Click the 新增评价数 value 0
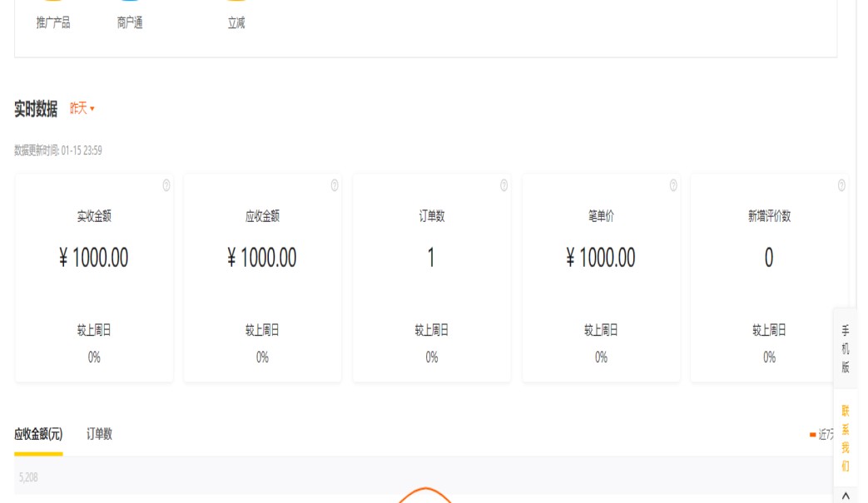868x503 pixels. pos(769,258)
